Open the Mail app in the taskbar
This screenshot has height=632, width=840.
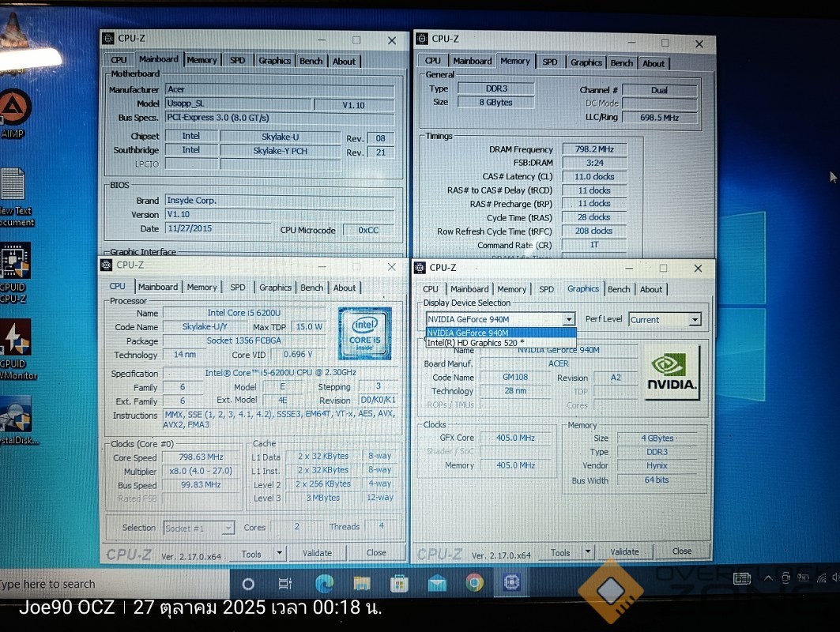pos(437,584)
